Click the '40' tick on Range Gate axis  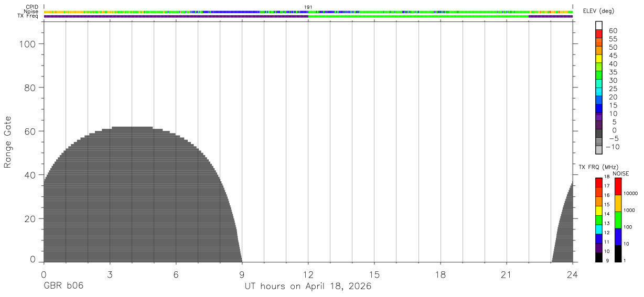click(30, 175)
